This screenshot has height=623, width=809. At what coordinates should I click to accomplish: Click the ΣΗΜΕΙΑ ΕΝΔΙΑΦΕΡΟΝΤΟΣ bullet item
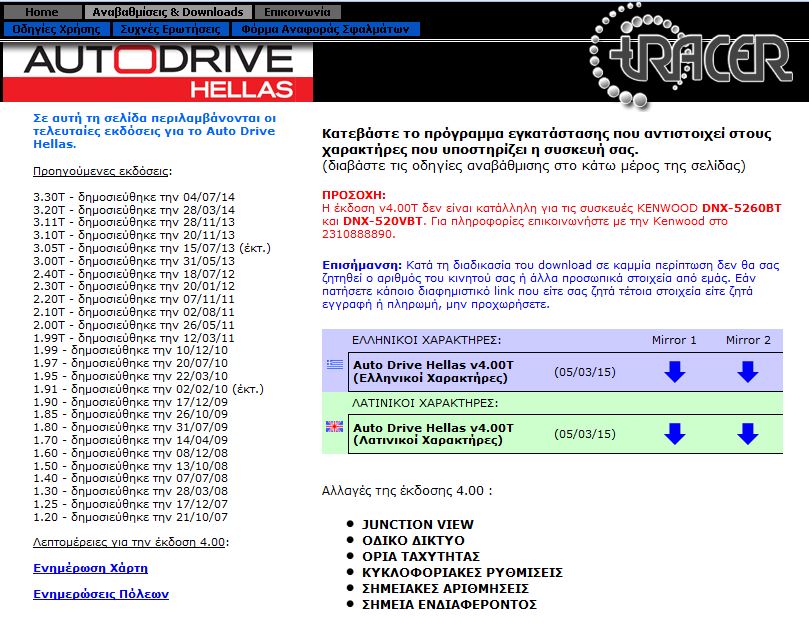[x=449, y=604]
